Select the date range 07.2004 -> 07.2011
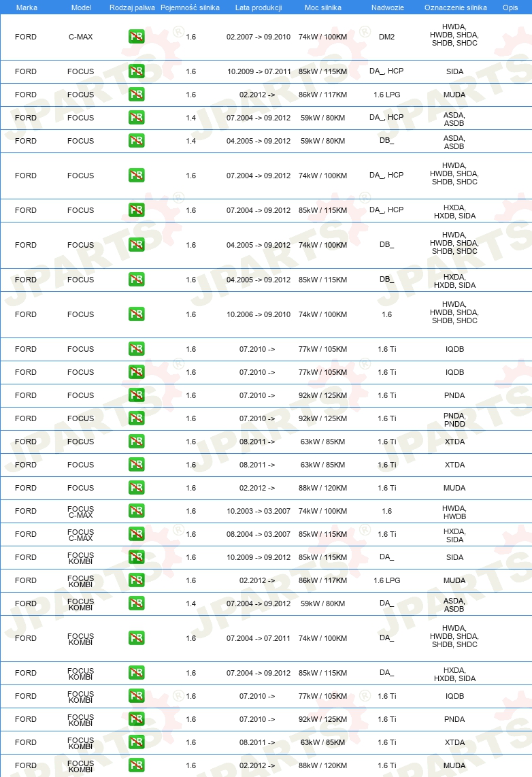Screen dimensions: 532x777 [x=259, y=638]
